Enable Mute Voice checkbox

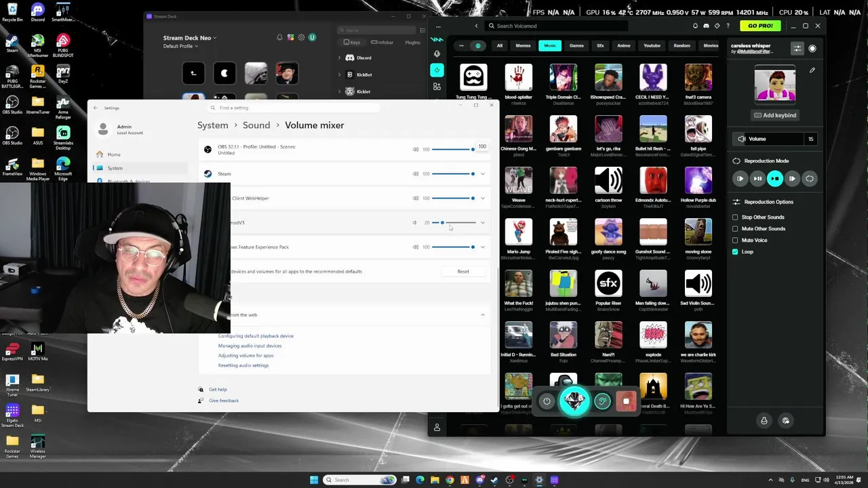point(735,240)
